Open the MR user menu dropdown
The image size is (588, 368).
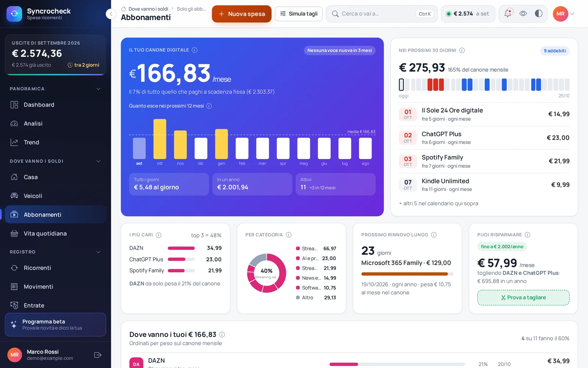(x=564, y=14)
